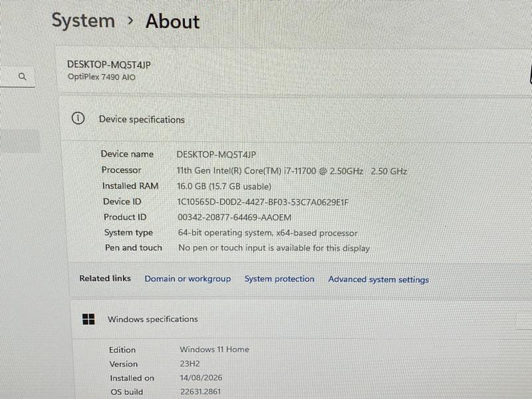Select the Version value 23H2

coord(190,364)
